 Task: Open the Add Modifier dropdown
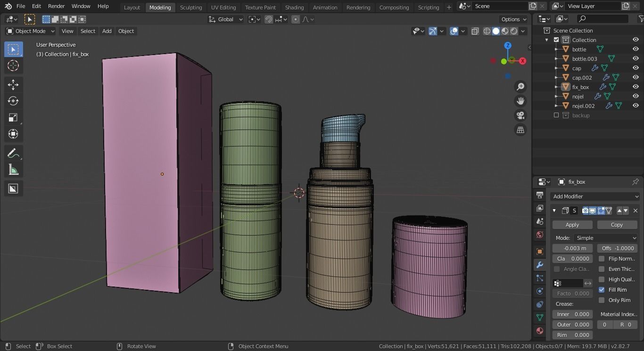(x=595, y=196)
